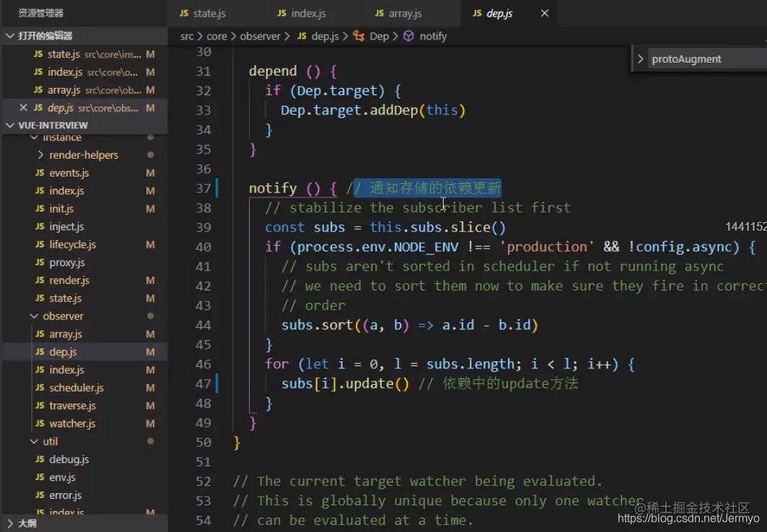
Task: Click this.subs.slice() on line 39
Action: [438, 228]
